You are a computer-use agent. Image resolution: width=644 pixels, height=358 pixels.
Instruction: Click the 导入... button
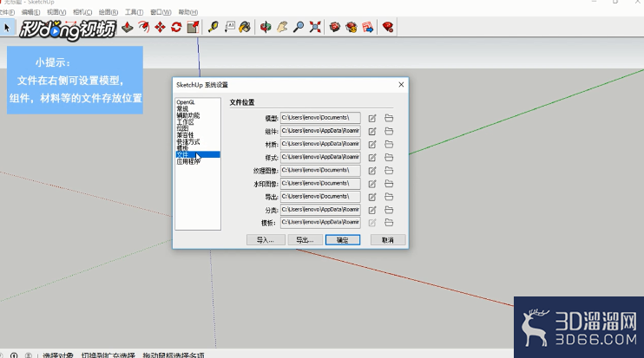coord(266,240)
